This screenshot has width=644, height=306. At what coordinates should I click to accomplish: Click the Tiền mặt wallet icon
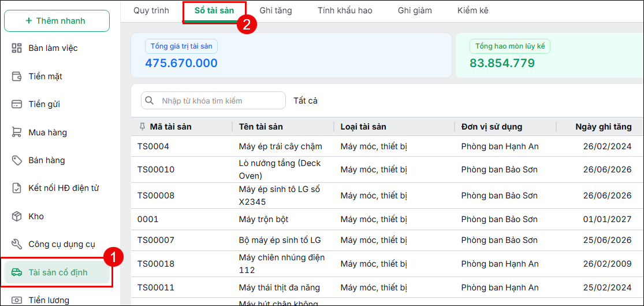point(16,76)
